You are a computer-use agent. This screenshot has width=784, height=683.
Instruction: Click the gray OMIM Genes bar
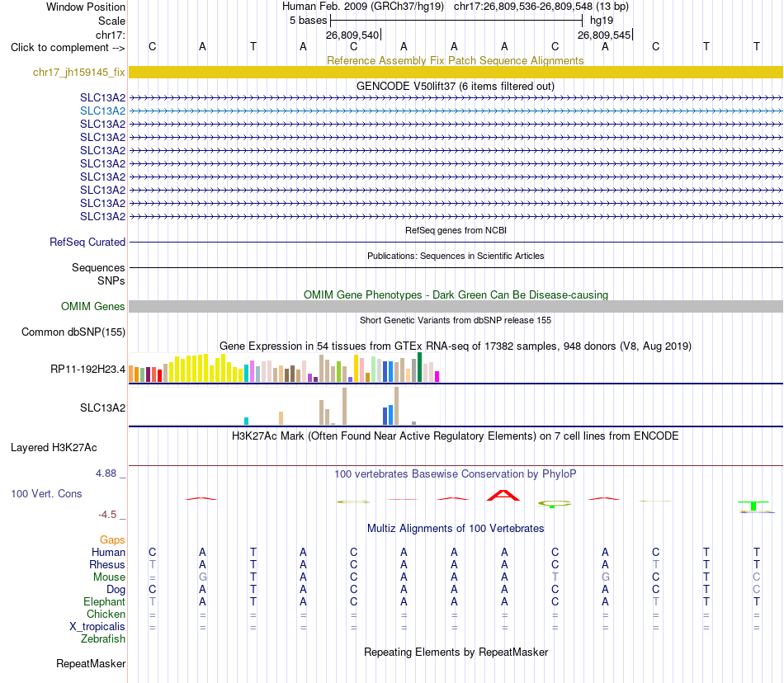point(456,306)
